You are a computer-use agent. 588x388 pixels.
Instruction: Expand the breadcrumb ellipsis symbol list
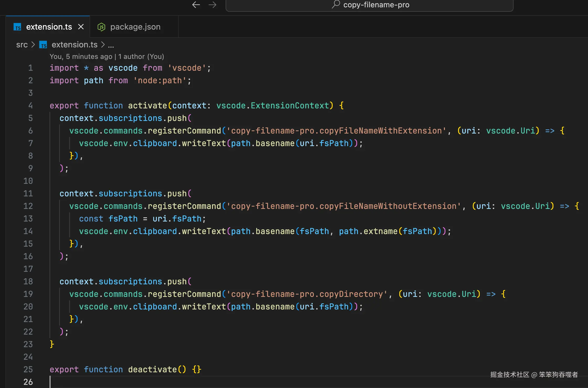(x=111, y=45)
